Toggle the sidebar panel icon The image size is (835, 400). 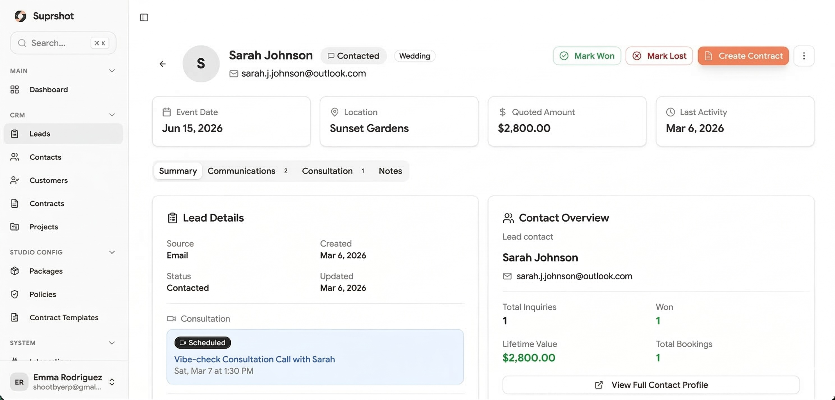(144, 17)
